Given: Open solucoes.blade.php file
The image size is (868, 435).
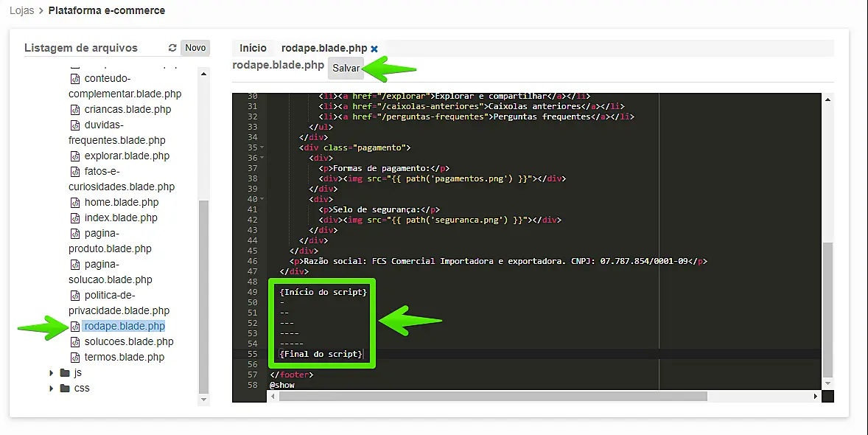Looking at the screenshot, I should 129,342.
